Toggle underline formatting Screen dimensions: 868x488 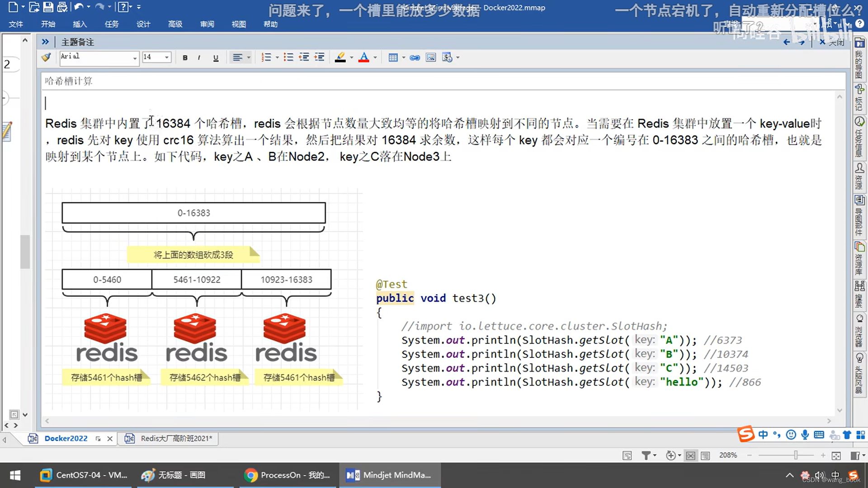click(216, 57)
